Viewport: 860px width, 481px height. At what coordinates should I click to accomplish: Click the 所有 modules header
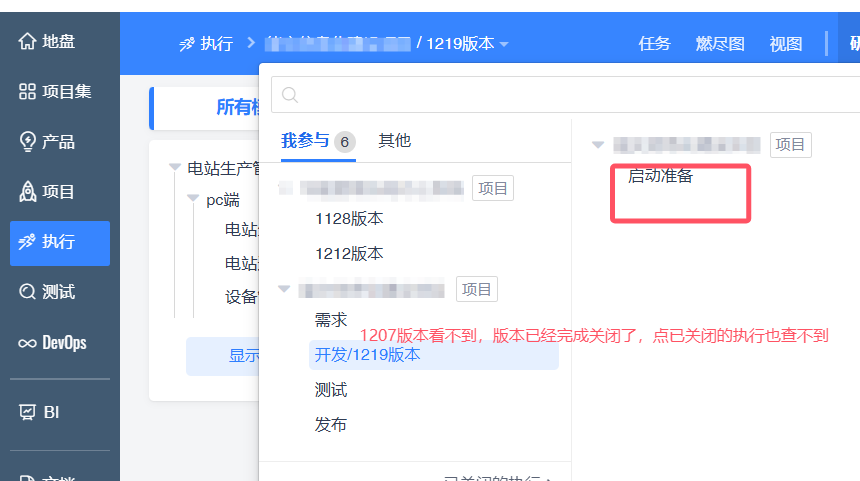[237, 107]
